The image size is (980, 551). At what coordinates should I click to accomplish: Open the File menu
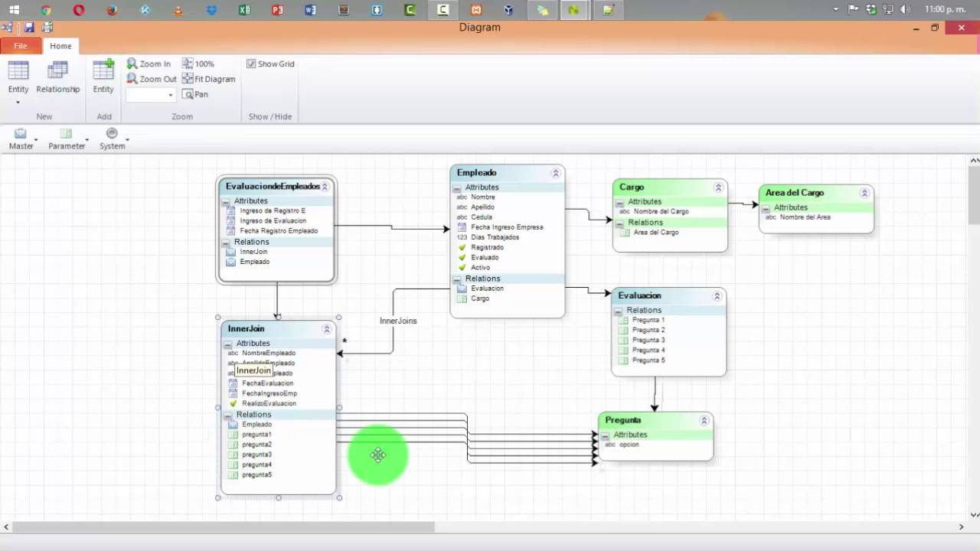pyautogui.click(x=20, y=46)
